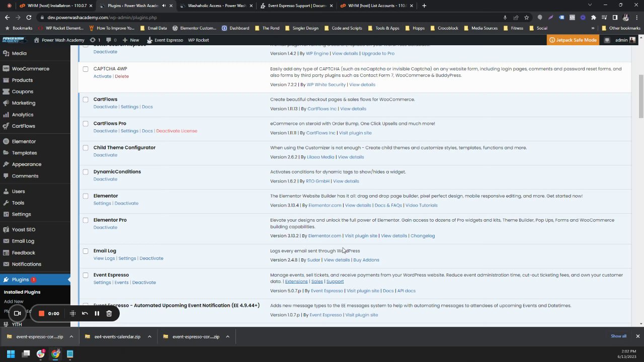Tick the DynamicConditions plugin checkbox
The width and height of the screenshot is (644, 362).
pos(86,172)
